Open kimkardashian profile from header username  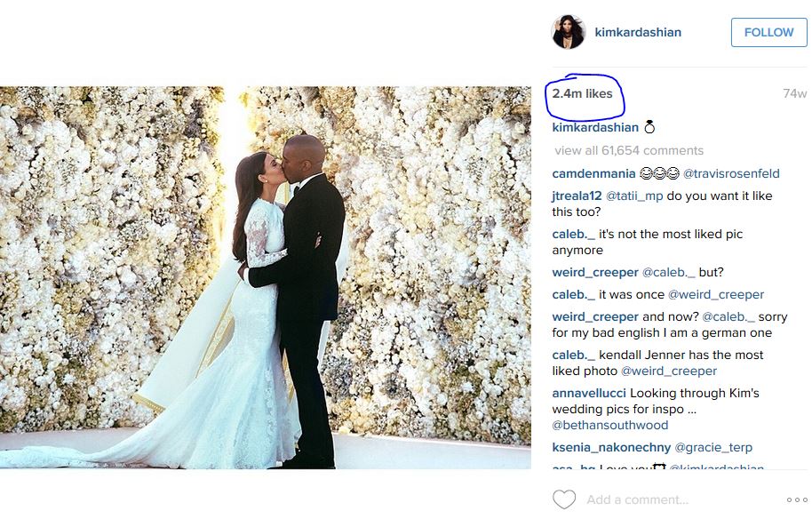[x=638, y=32]
